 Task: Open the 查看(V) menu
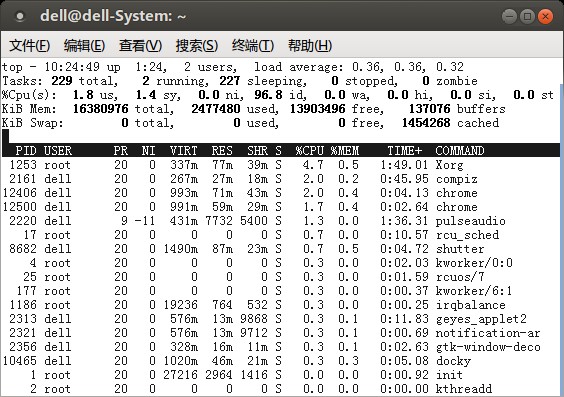click(x=141, y=46)
